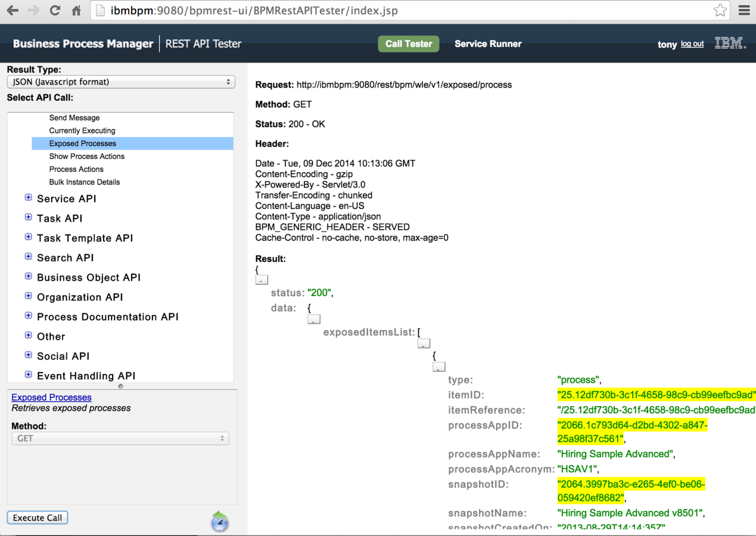This screenshot has width=756, height=536.
Task: Click the highlighted snapshotID value
Action: click(631, 491)
